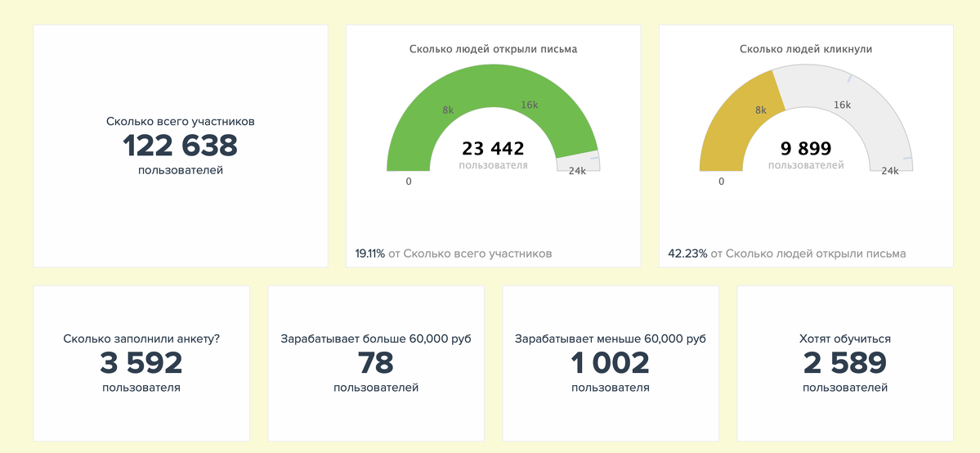Click the 'Зарабатывает меньше 60,000 руб' title
The width and height of the screenshot is (980, 453).
610,339
